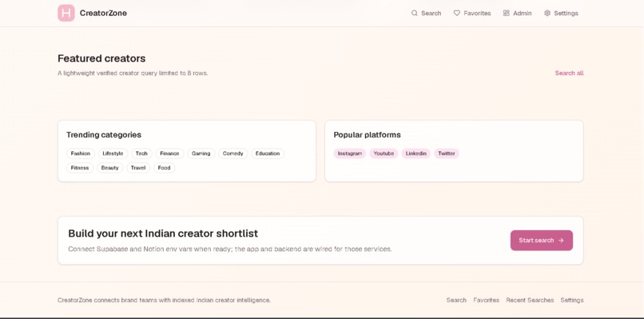The width and height of the screenshot is (644, 319).
Task: Open Favorites from the top navigation
Action: tap(472, 13)
